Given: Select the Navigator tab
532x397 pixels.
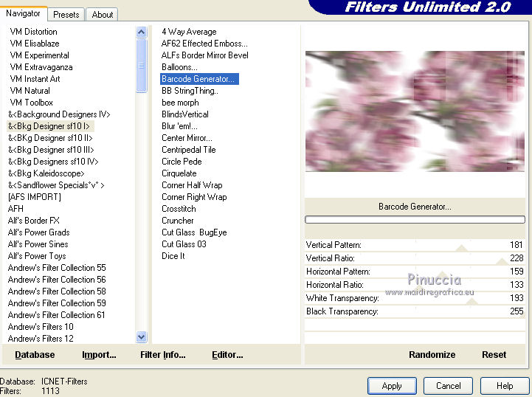Looking at the screenshot, I should (23, 13).
